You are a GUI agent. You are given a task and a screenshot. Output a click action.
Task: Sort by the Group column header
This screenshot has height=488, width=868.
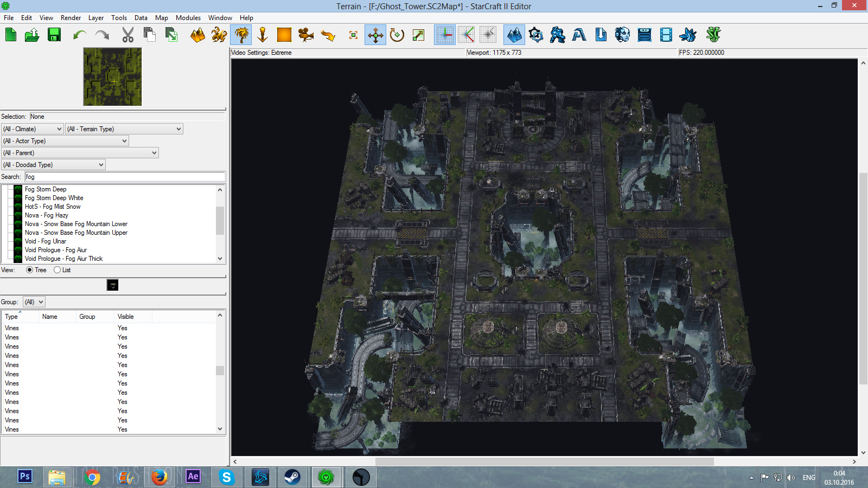coord(95,317)
